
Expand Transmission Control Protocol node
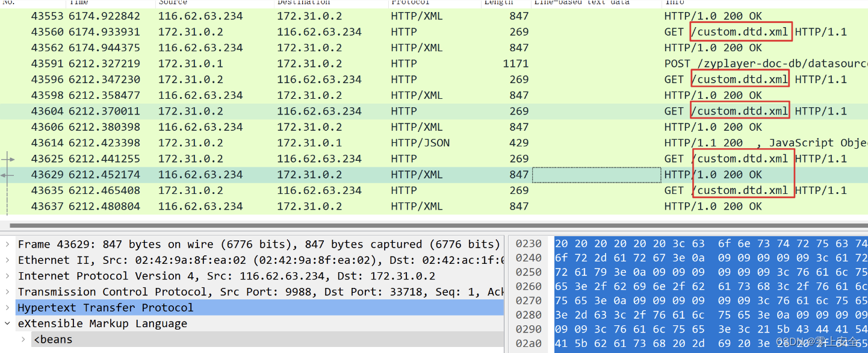7,292
